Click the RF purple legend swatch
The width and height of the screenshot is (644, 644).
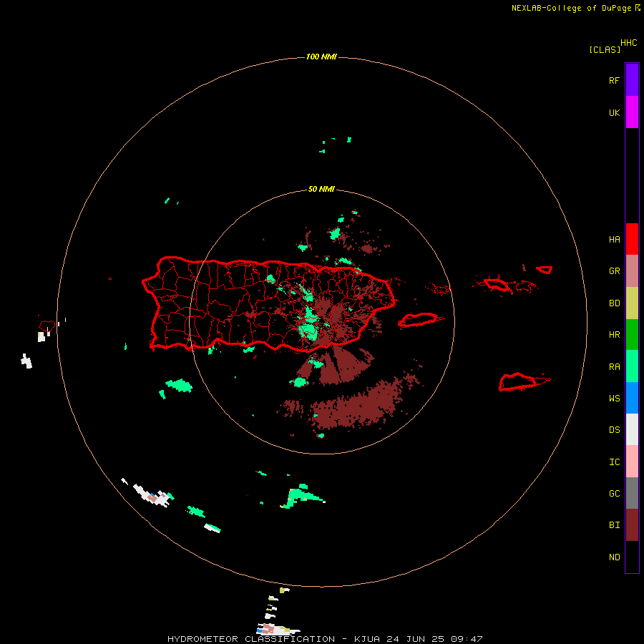click(x=632, y=80)
